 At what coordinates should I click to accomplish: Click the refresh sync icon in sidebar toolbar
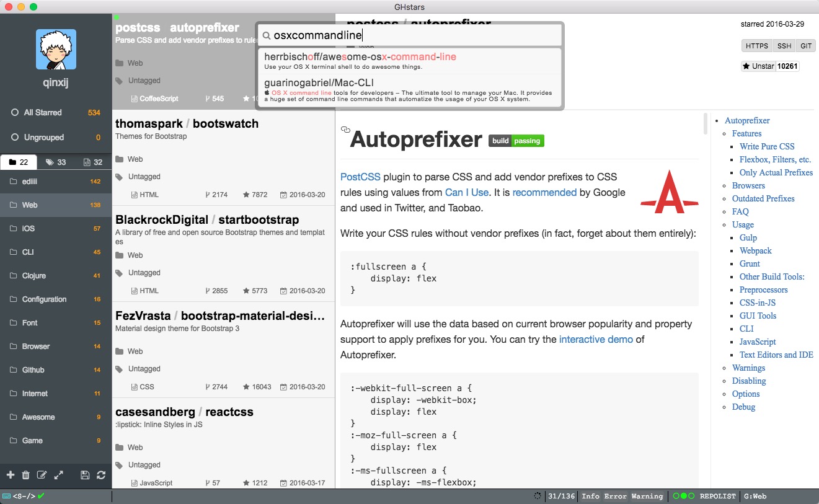(101, 475)
